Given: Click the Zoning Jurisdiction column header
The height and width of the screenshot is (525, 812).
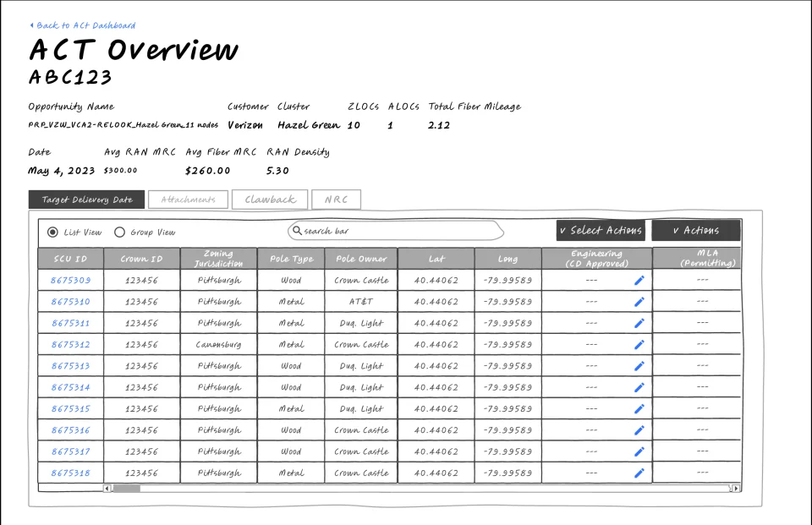Looking at the screenshot, I should [x=218, y=259].
